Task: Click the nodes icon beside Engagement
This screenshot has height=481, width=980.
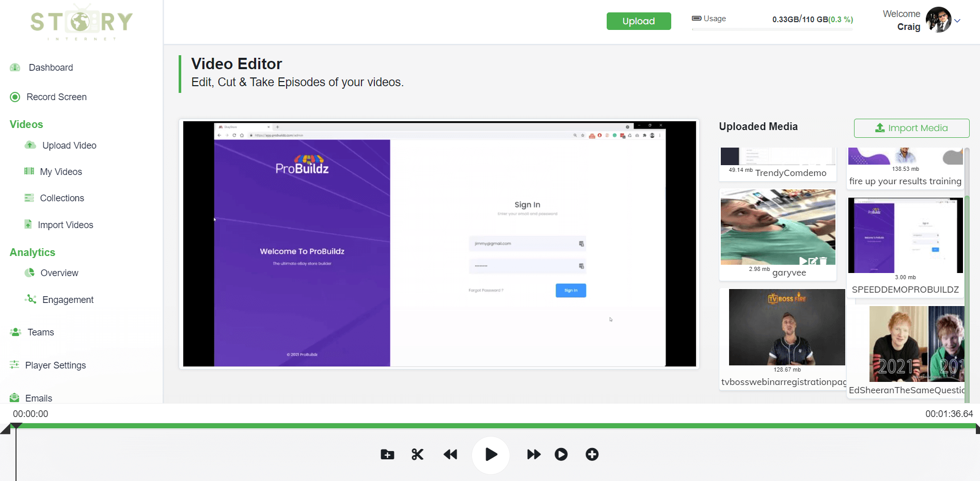Action: 30,299
